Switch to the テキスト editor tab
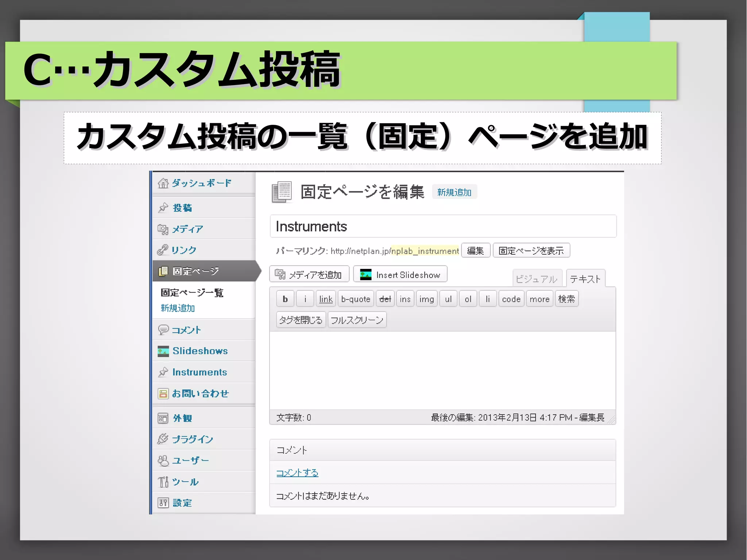Screen dimensions: 747x560 coord(585,279)
